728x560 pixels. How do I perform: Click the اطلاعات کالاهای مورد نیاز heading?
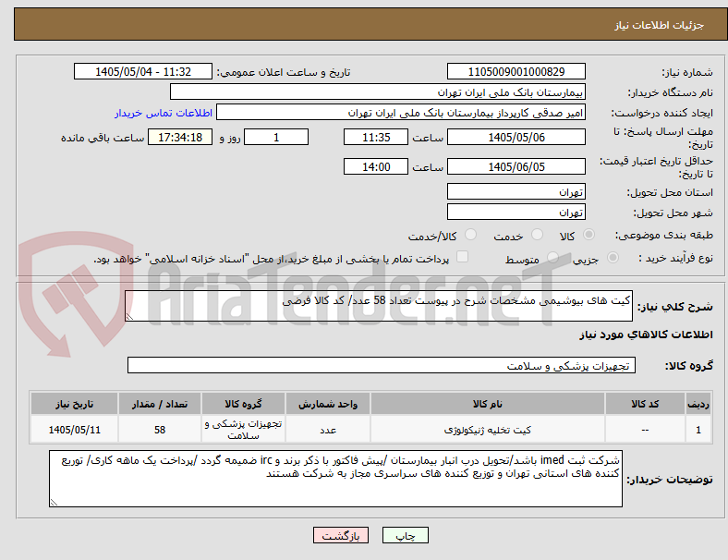click(646, 335)
